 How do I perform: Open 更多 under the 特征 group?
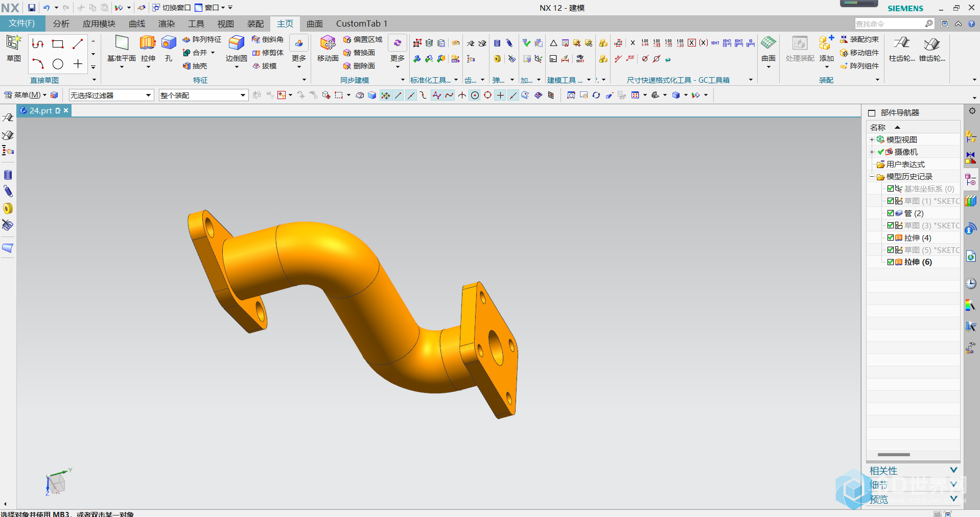299,51
